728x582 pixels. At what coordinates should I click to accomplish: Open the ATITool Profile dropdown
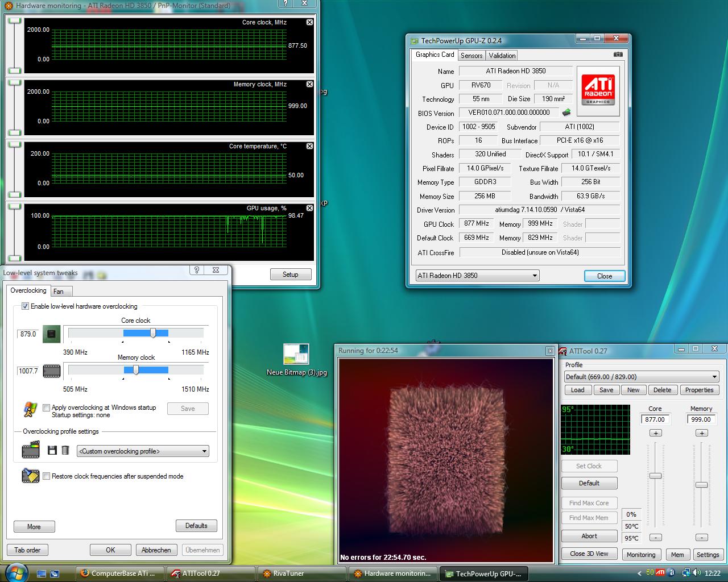point(642,377)
